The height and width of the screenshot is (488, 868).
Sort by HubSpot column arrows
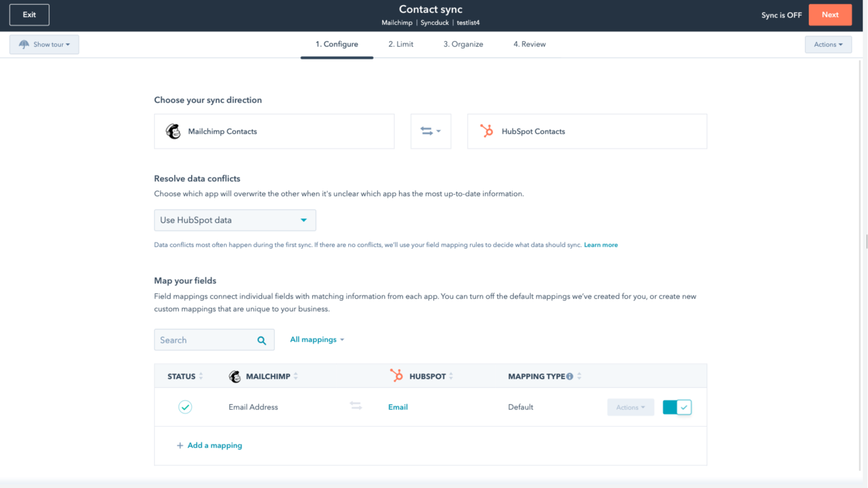pos(451,377)
